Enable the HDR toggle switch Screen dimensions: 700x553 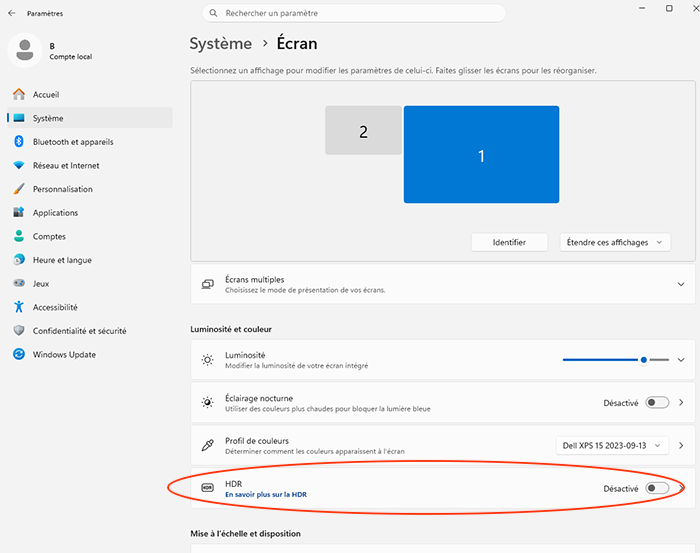[x=657, y=488]
